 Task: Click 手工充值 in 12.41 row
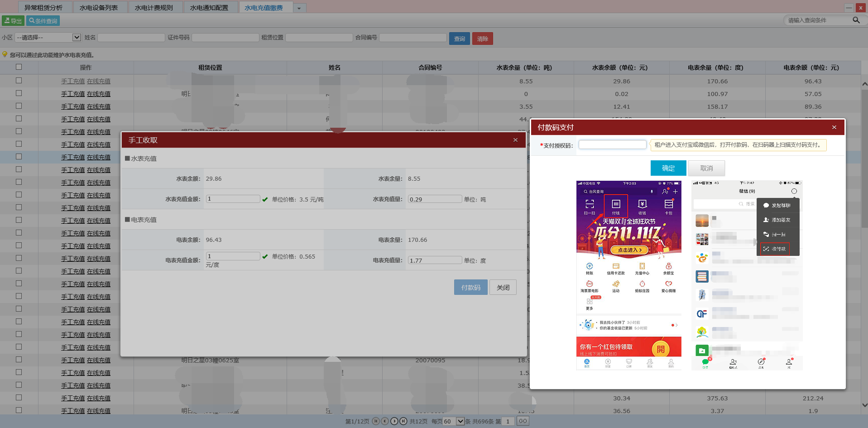click(x=73, y=106)
